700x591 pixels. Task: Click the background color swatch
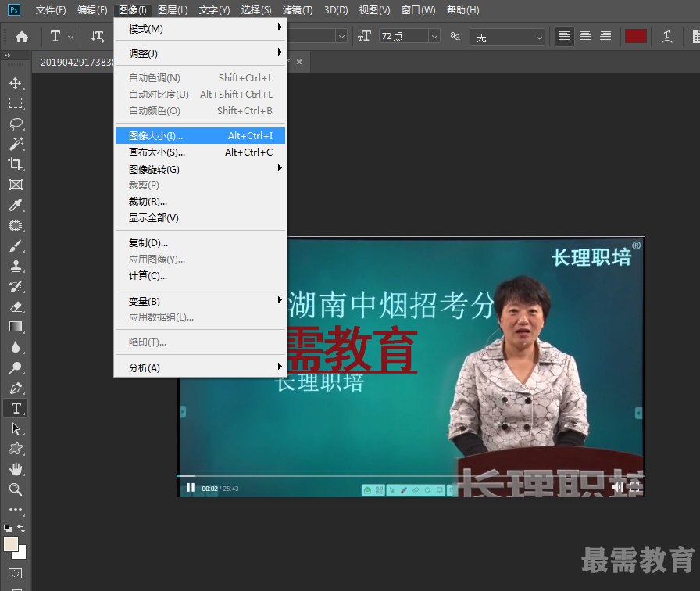tap(21, 555)
